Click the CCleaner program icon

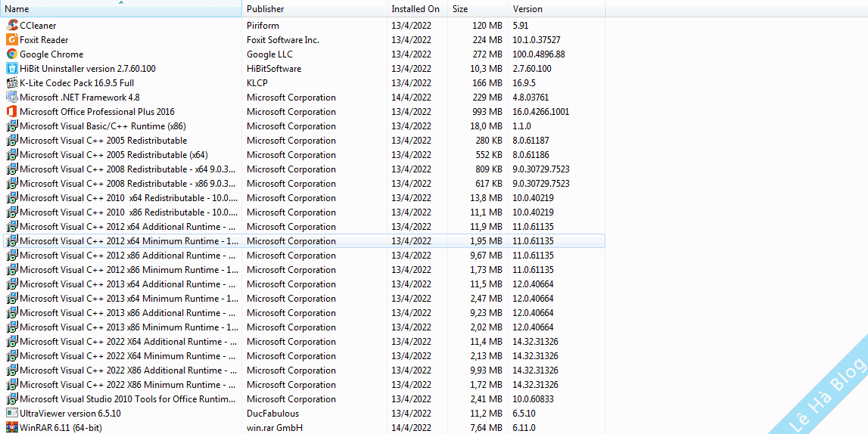11,26
